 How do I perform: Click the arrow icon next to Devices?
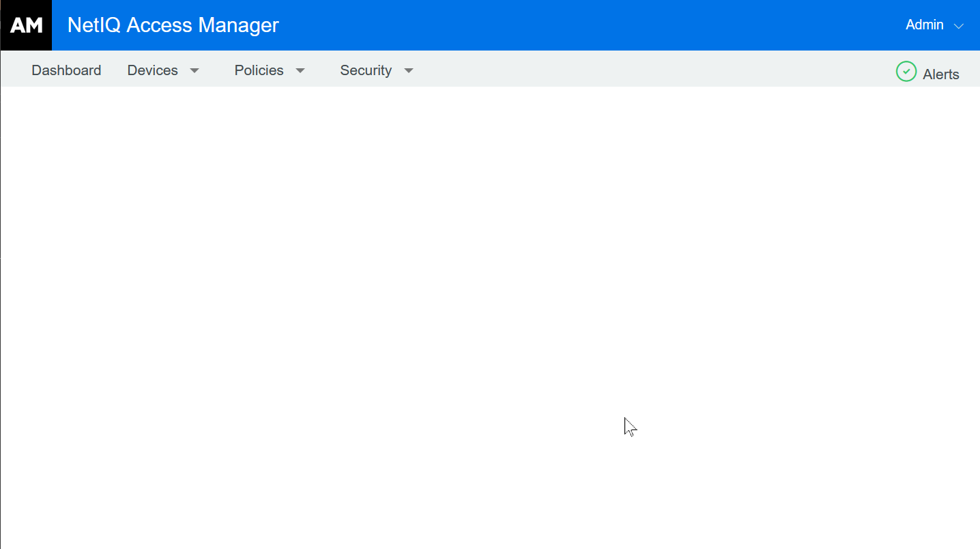[x=194, y=70]
